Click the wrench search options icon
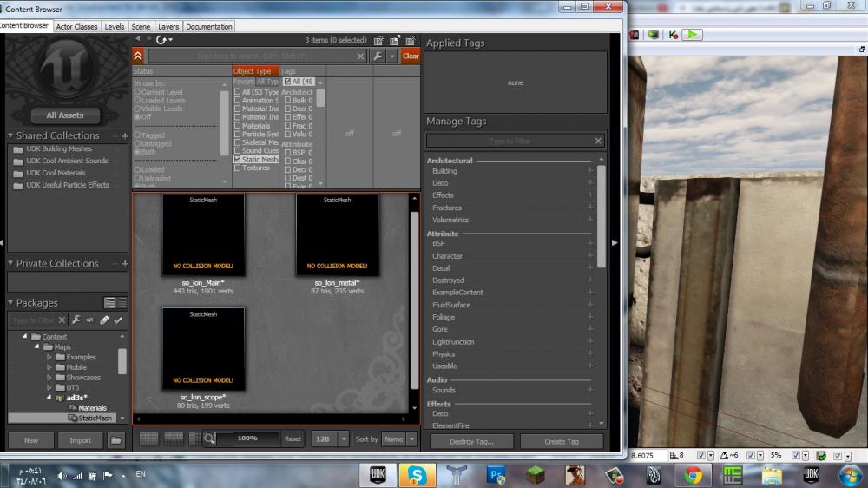The height and width of the screenshot is (488, 868). click(378, 56)
